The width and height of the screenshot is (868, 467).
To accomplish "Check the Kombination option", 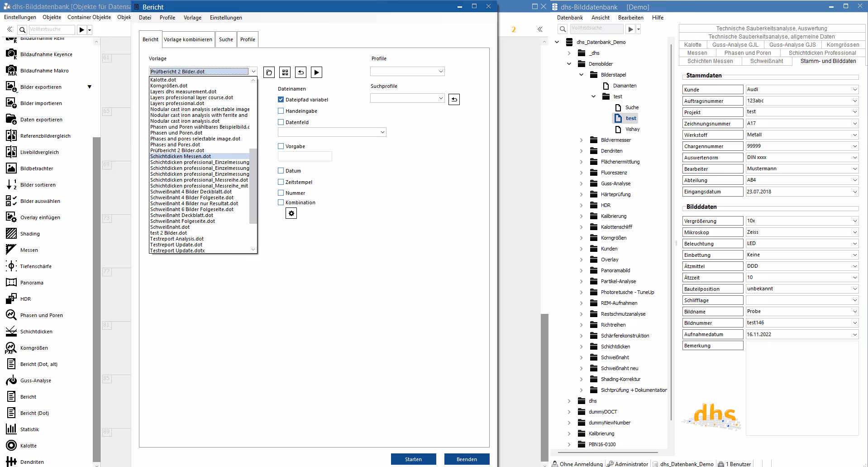I will tap(281, 202).
